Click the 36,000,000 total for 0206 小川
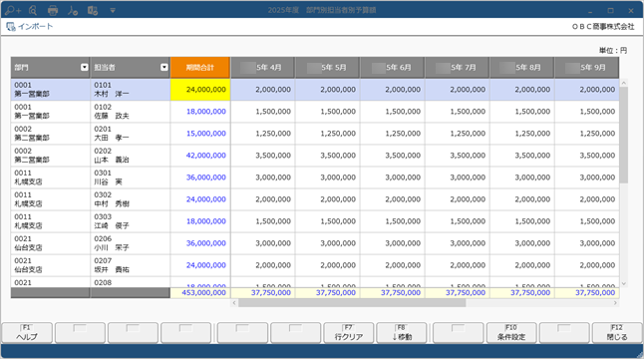The image size is (644, 359). [x=200, y=243]
